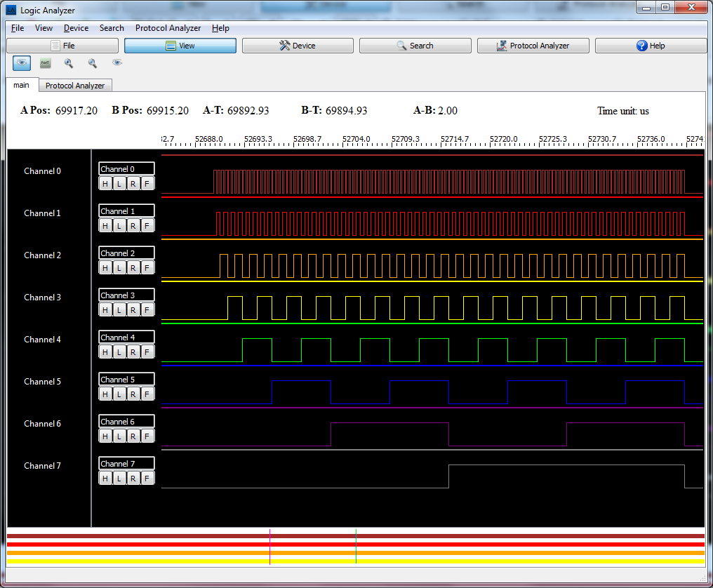Image resolution: width=713 pixels, height=588 pixels.
Task: Open the Protocol Analyzer menu in menu bar
Action: [x=168, y=28]
